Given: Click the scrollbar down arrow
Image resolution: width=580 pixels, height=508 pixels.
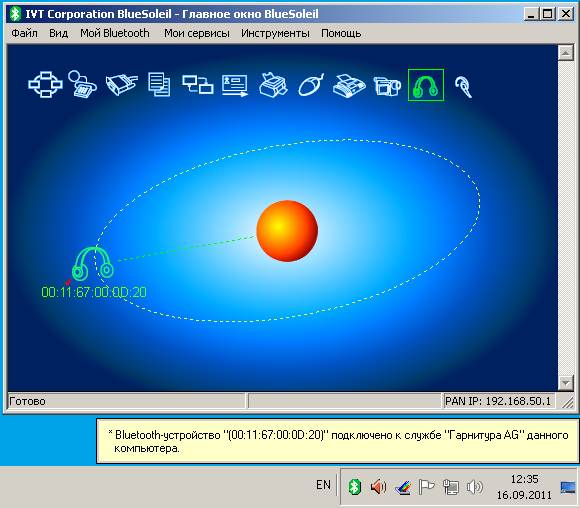Looking at the screenshot, I should click(566, 383).
